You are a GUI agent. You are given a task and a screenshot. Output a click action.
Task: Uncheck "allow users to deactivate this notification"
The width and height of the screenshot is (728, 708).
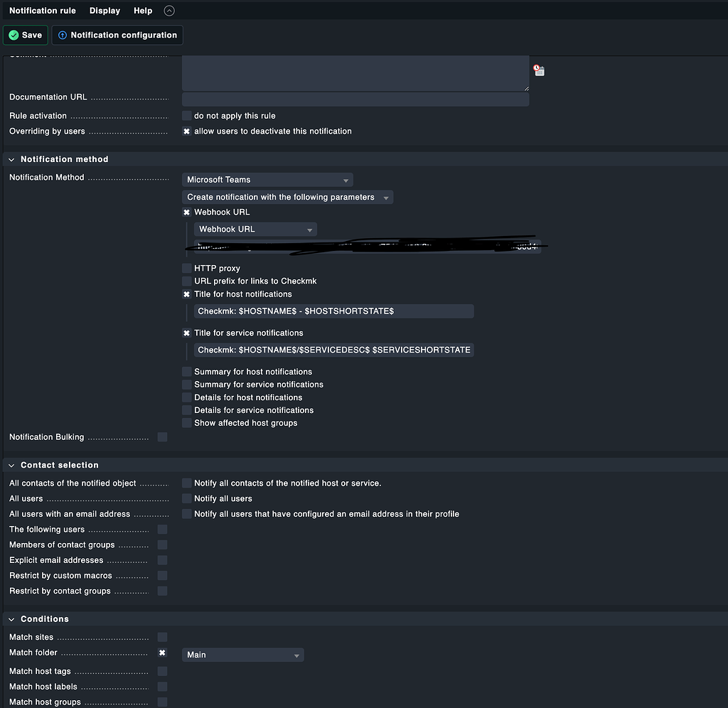[x=186, y=132]
